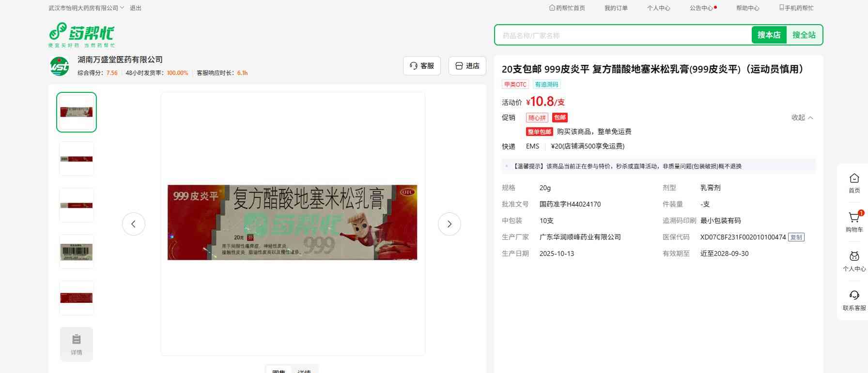Collapse promotions with 收起
Screen dimensions: 868x373
802,118
